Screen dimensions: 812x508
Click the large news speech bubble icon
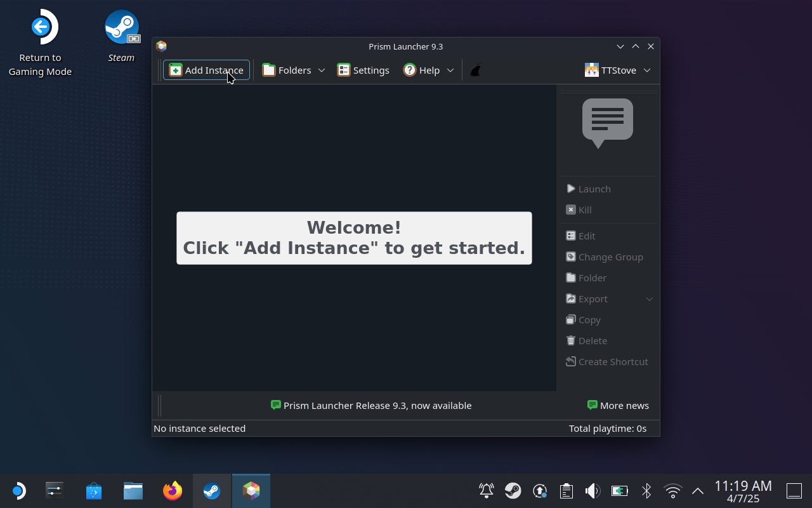point(608,123)
